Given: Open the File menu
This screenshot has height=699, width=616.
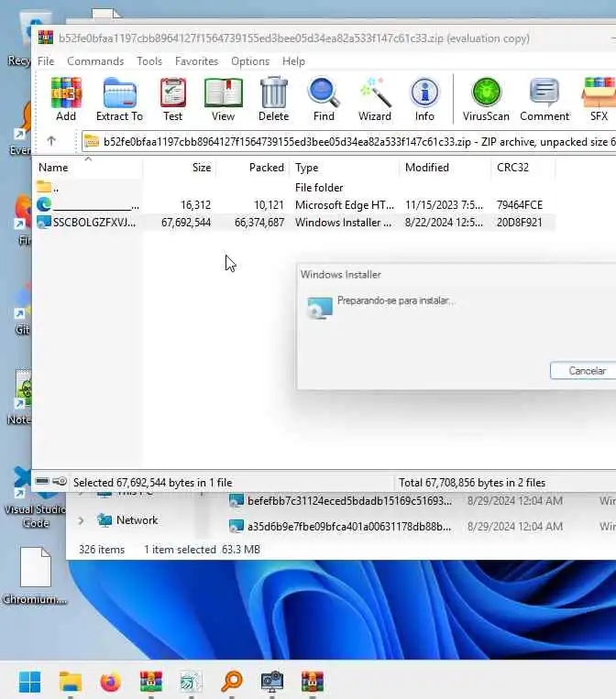Looking at the screenshot, I should coord(46,61).
